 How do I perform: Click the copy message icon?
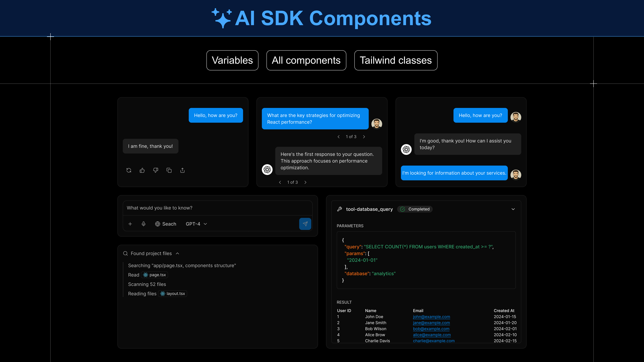169,170
